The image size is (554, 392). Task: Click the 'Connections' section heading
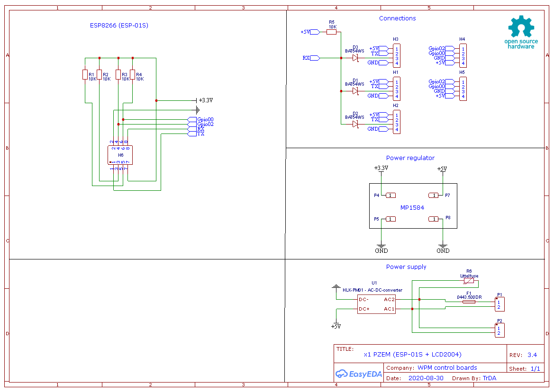[x=398, y=18]
